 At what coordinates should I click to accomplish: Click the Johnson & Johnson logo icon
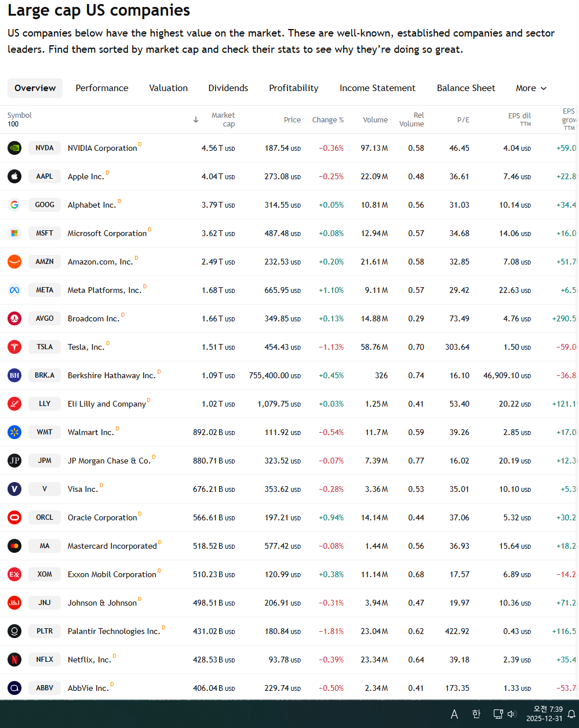click(14, 603)
